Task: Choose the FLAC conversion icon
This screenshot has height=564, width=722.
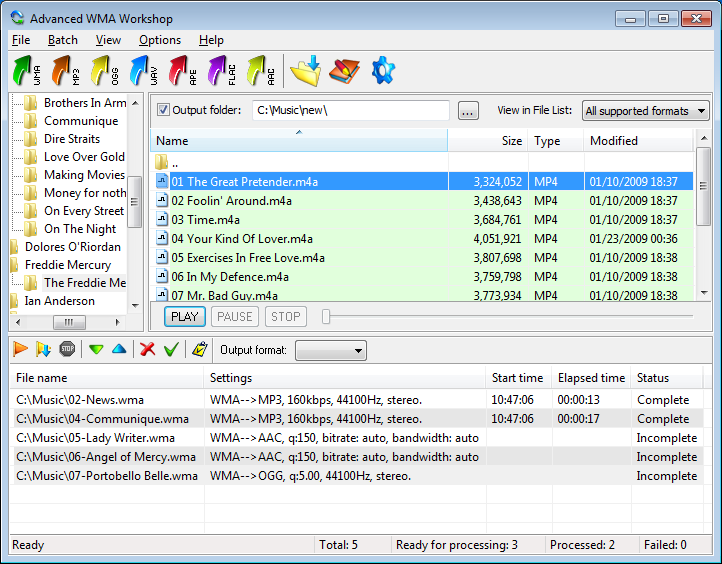Action: pyautogui.click(x=223, y=71)
